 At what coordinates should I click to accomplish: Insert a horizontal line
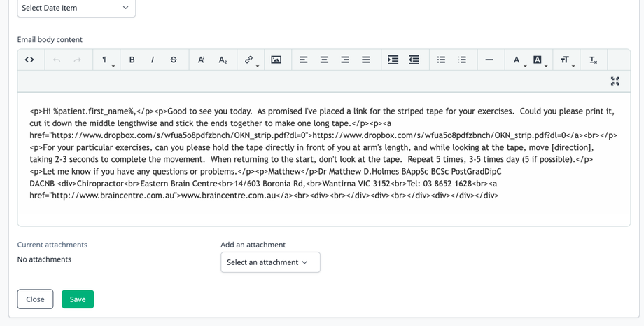[x=489, y=60]
